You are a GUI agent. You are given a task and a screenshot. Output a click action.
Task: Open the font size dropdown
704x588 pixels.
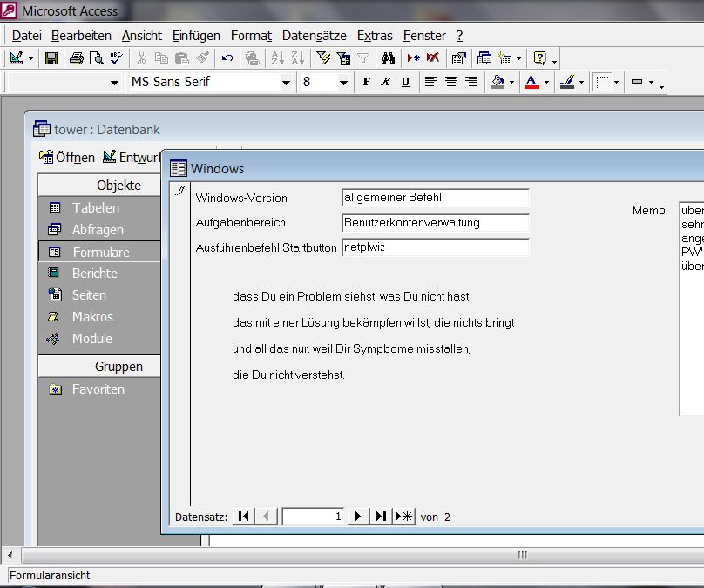pos(343,83)
